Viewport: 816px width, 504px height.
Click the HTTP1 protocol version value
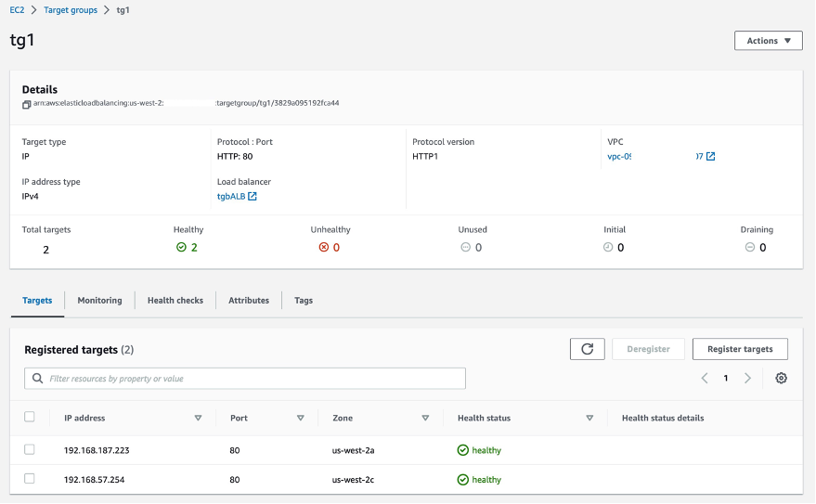click(x=425, y=156)
